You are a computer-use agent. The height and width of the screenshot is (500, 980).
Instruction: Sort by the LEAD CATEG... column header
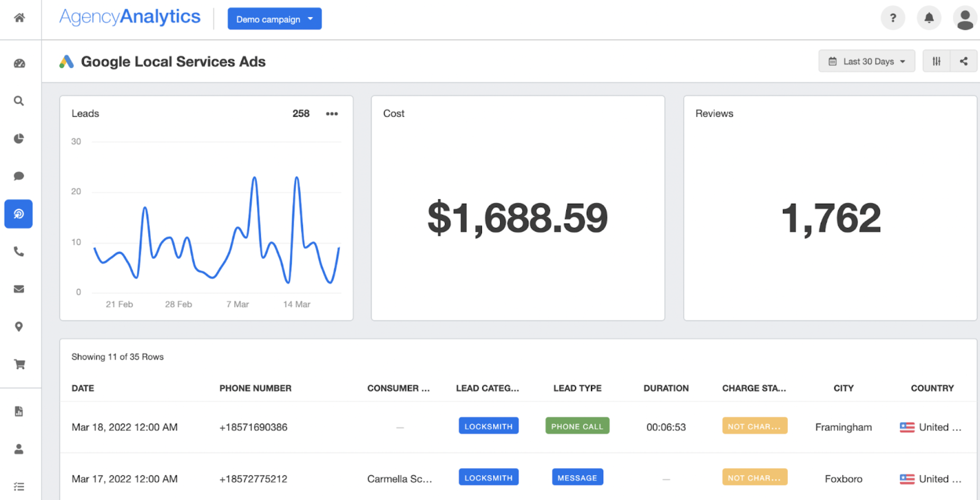point(487,388)
